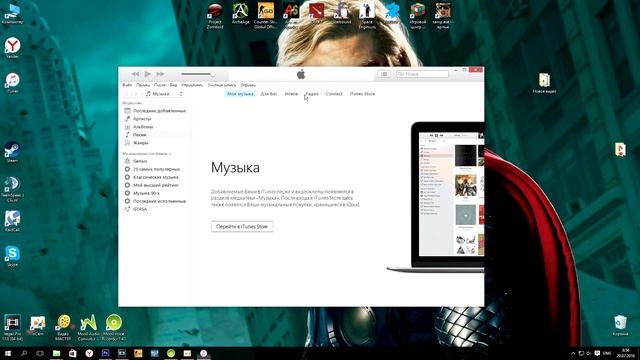Screen dimensions: 640x360
Task: Click the play button in iTunes
Action: [147, 74]
